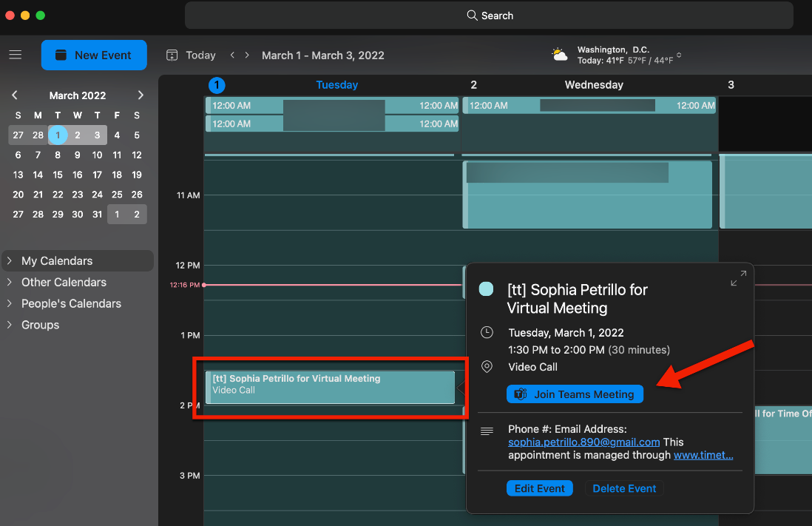Join the Teams Meeting
Image resolution: width=812 pixels, height=526 pixels.
575,394
